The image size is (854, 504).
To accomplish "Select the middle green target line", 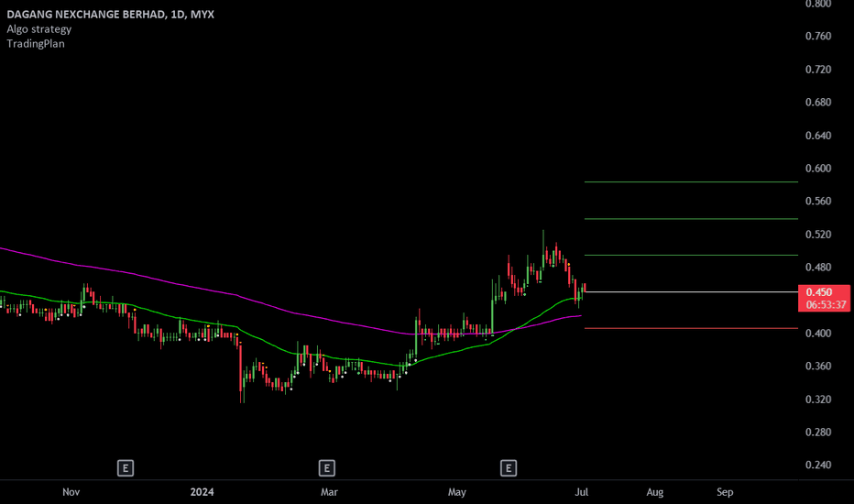I will (x=691, y=219).
